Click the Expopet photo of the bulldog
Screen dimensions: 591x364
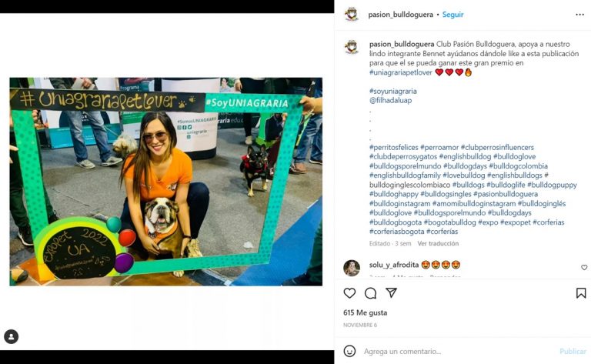[x=166, y=182]
